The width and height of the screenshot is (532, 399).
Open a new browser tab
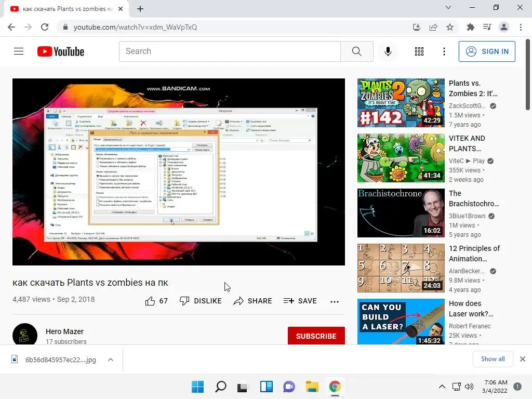tap(140, 9)
